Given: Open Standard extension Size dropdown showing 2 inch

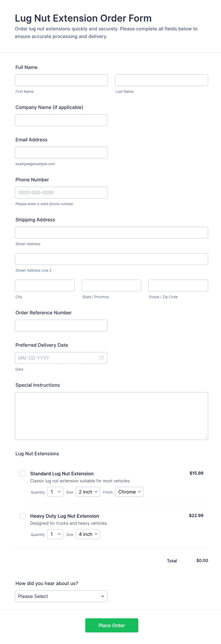Looking at the screenshot, I should coord(88,491).
